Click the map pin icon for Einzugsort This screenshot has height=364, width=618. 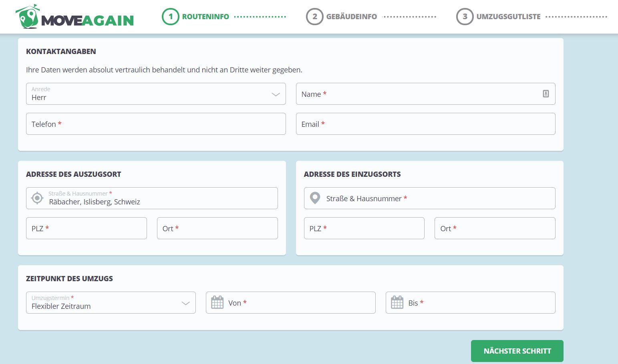(315, 198)
